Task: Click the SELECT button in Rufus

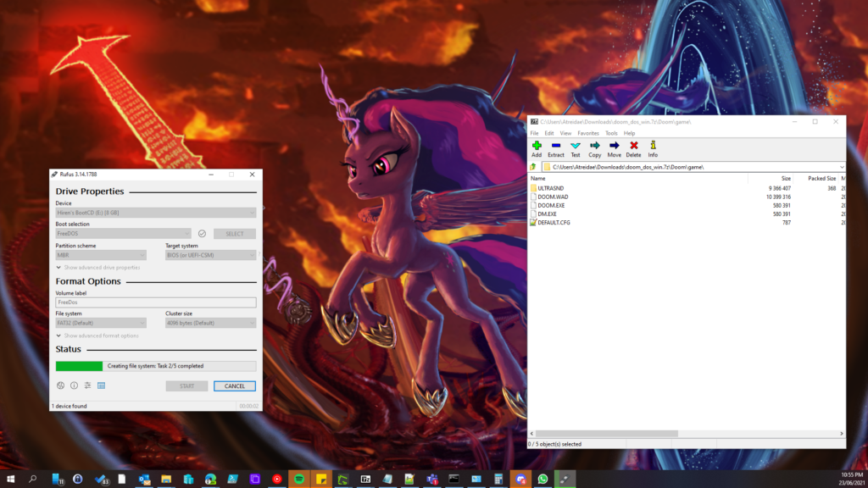Action: (235, 234)
